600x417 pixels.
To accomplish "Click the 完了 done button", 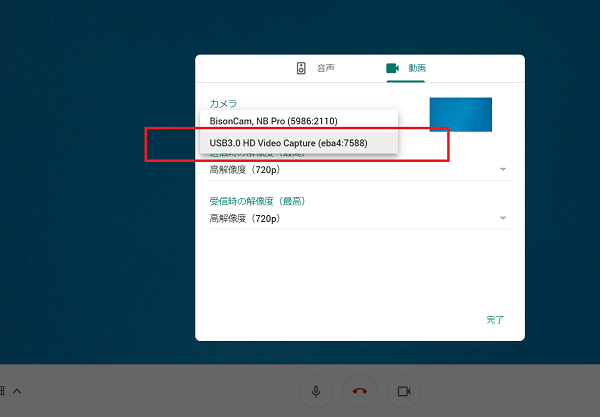I will tap(495, 320).
